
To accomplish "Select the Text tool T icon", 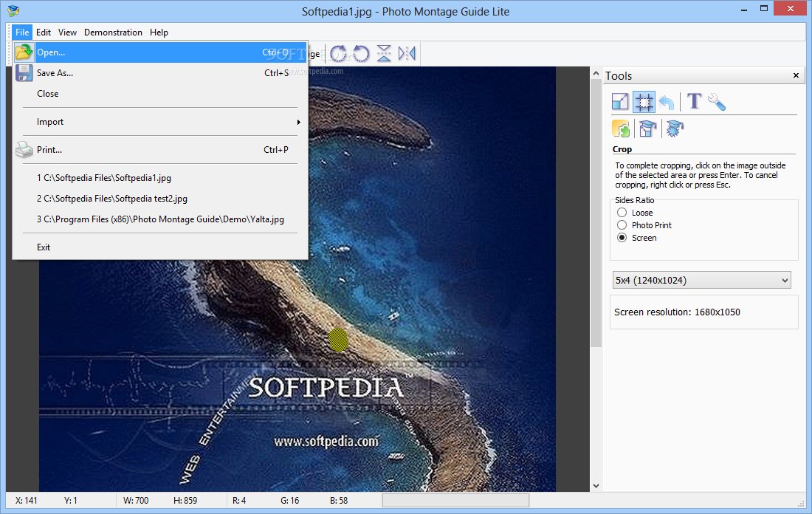I will tap(694, 101).
